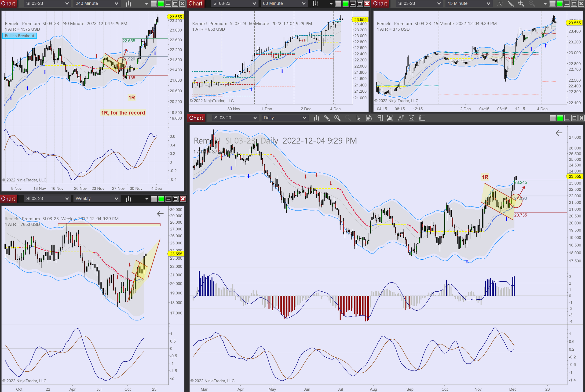585x392 pixels.
Task: Open the Data Box icon in Daily chart
Action: pyautogui.click(x=369, y=118)
